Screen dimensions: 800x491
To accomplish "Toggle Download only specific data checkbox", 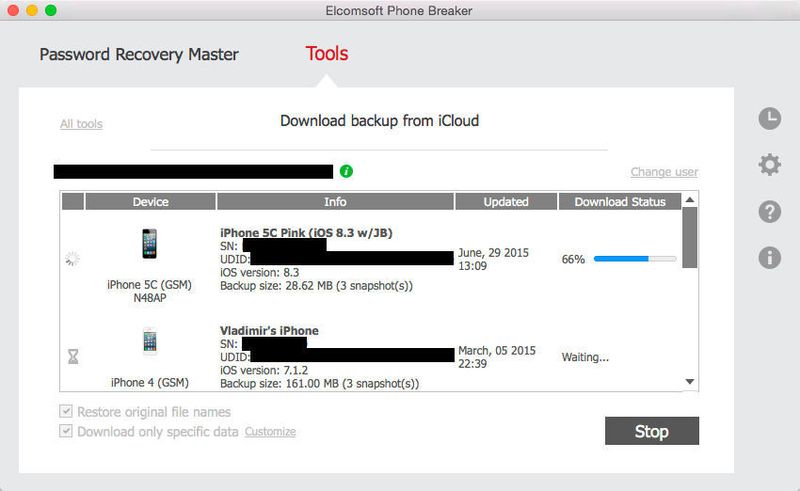I will 66,431.
